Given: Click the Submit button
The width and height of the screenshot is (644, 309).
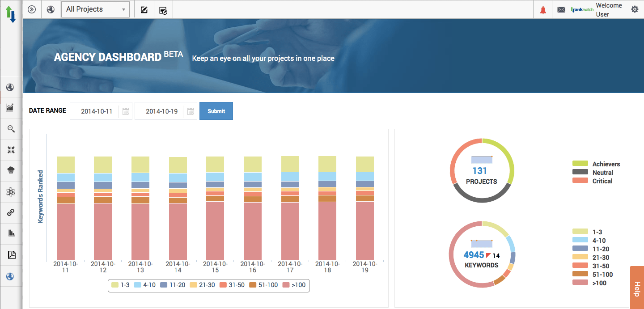Looking at the screenshot, I should click(x=216, y=110).
